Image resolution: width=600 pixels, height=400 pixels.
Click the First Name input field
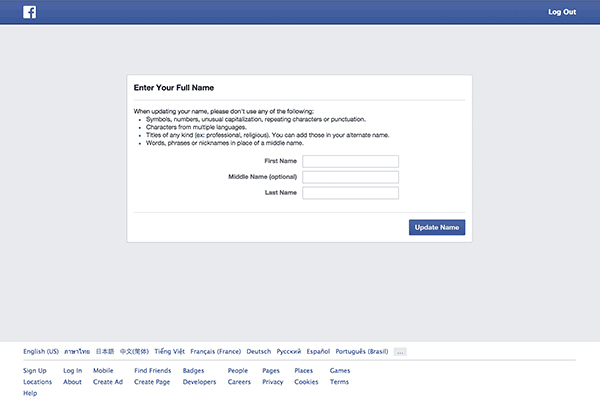[x=350, y=161]
